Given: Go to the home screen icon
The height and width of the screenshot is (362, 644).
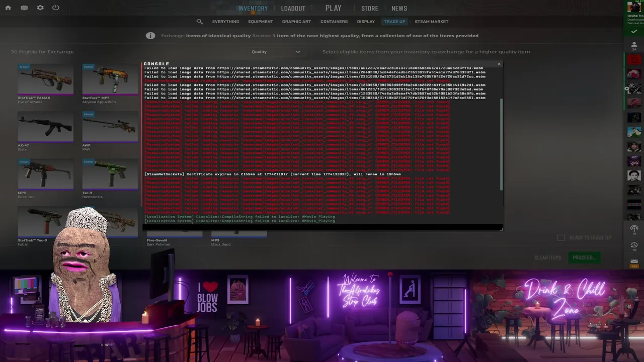Looking at the screenshot, I should tap(8, 8).
